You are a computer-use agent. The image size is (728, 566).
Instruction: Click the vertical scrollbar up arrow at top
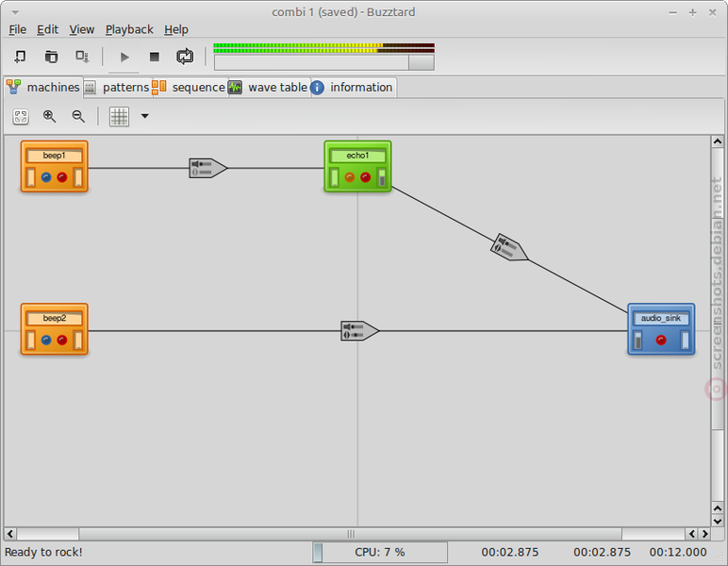point(718,141)
